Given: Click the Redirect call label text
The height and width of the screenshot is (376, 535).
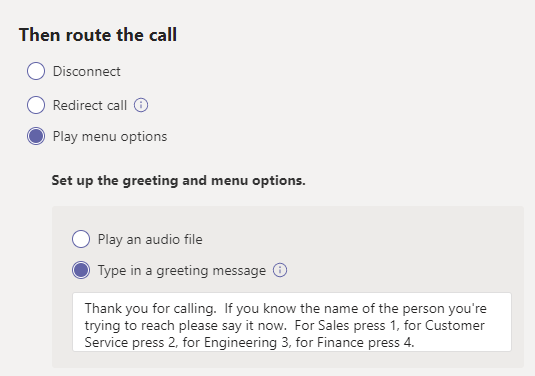Looking at the screenshot, I should click(x=90, y=105).
